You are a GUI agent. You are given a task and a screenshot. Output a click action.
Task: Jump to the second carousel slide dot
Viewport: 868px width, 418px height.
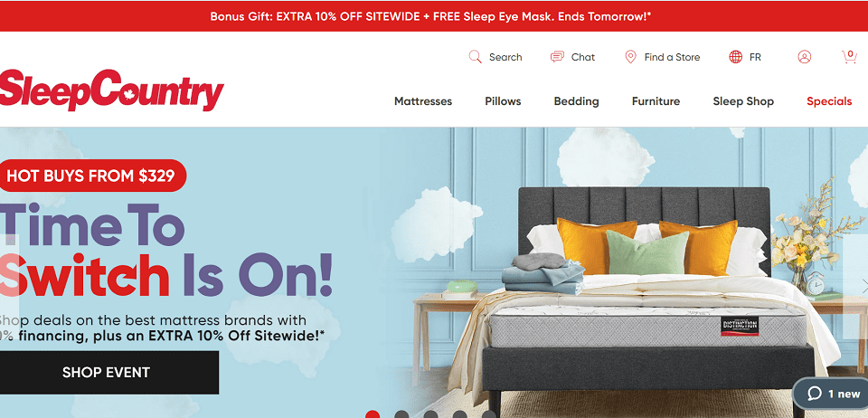[401, 414]
